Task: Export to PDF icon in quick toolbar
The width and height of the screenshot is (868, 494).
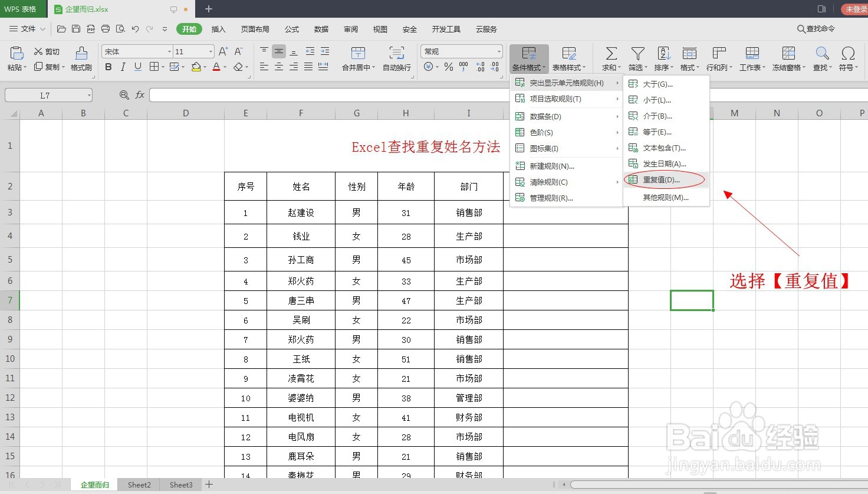Action: coord(91,29)
